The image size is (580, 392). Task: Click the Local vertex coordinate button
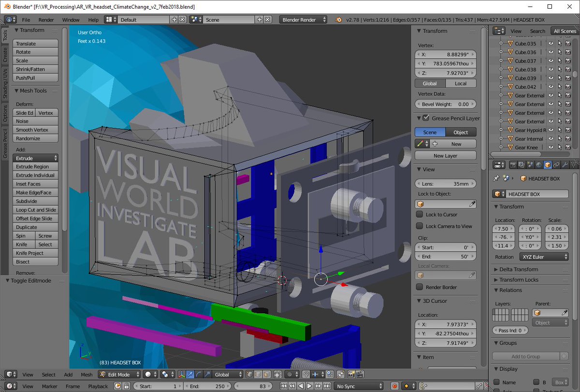461,83
